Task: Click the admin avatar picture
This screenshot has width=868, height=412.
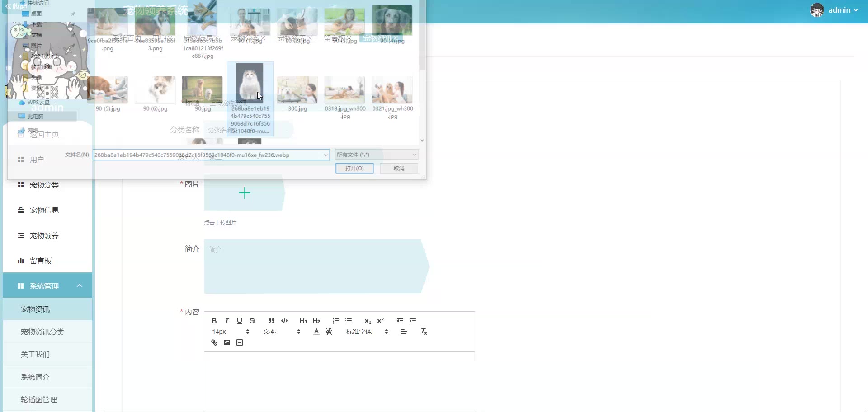Action: tap(817, 10)
